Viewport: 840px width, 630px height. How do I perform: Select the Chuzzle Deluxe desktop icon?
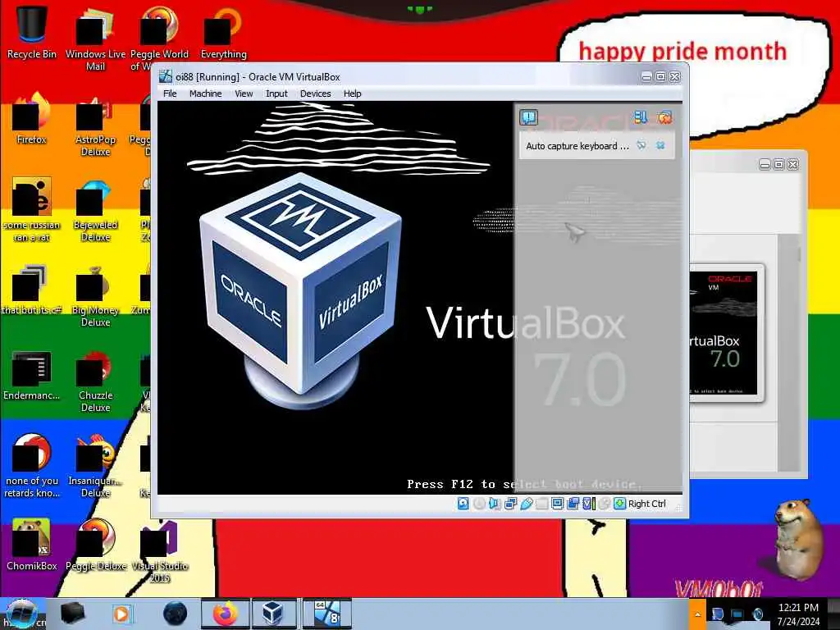95,381
